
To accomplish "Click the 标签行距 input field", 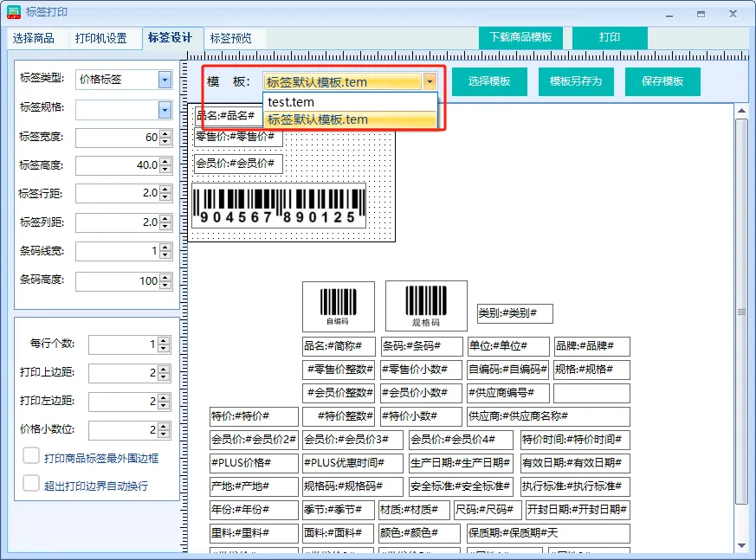I will [x=119, y=193].
